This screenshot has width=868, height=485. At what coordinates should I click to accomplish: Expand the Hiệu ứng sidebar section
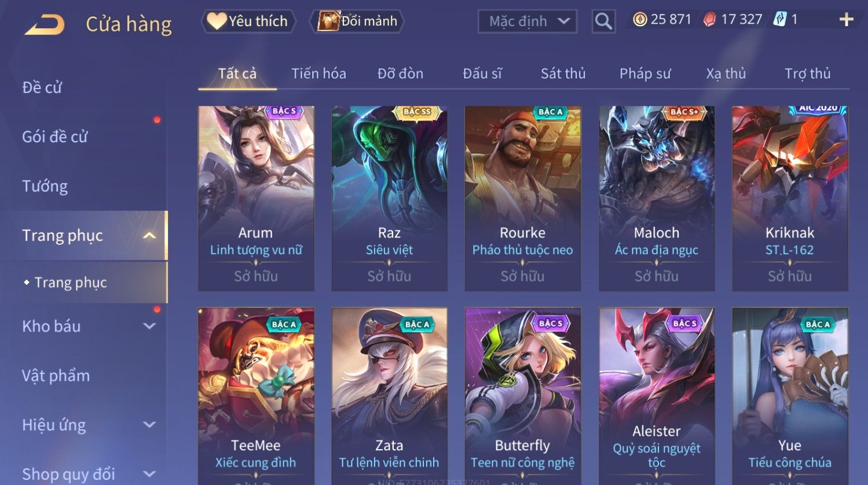149,425
